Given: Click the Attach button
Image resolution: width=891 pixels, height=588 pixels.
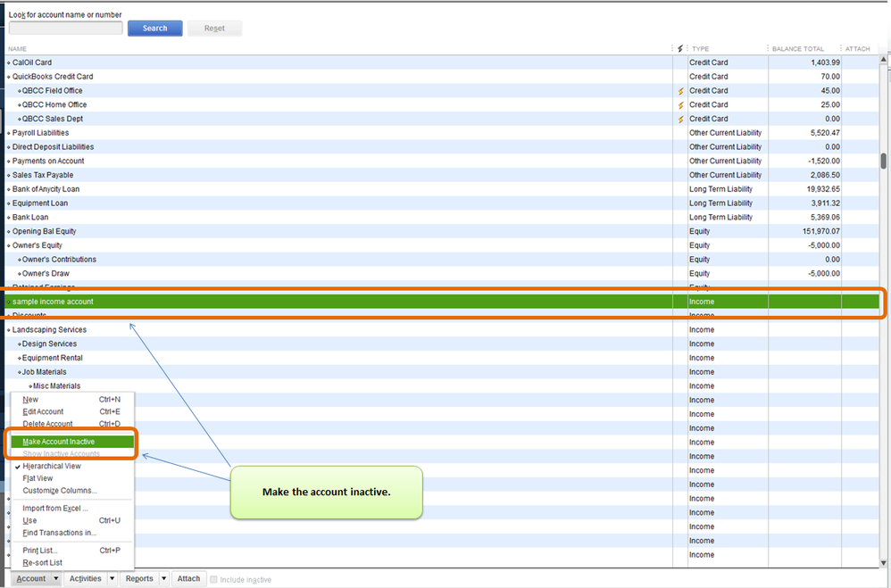Looking at the screenshot, I should coord(188,578).
